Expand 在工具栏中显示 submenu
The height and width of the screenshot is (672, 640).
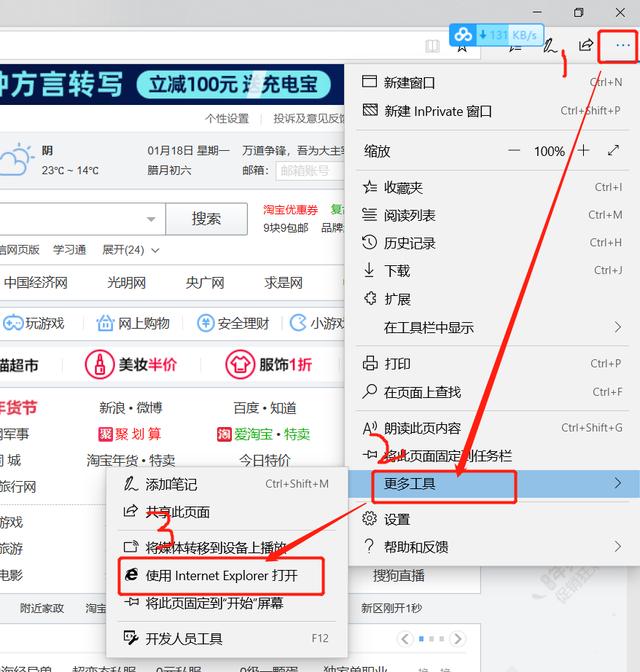click(492, 327)
